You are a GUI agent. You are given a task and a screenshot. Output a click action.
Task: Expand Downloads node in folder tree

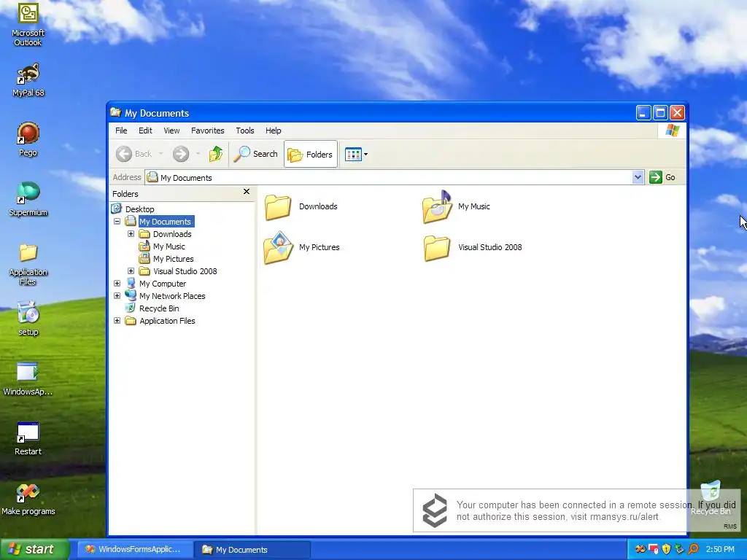coord(131,234)
